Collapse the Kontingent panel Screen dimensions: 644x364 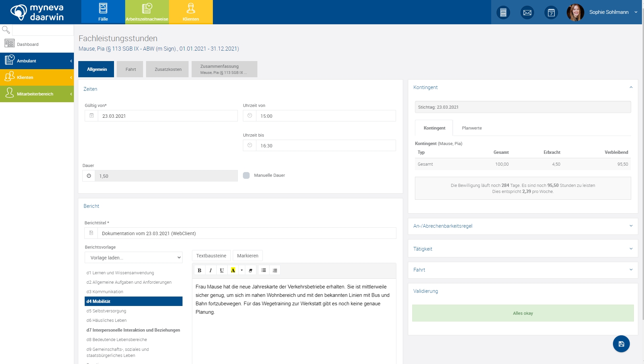[x=631, y=87]
